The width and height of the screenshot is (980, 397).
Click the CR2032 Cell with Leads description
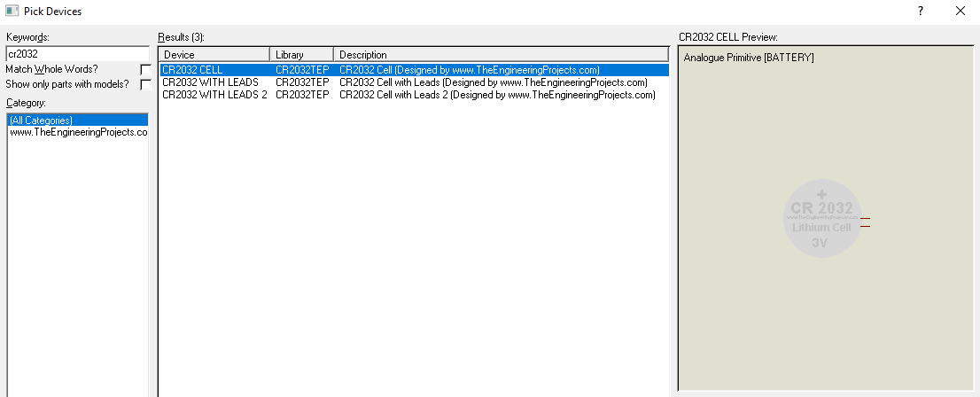(493, 82)
